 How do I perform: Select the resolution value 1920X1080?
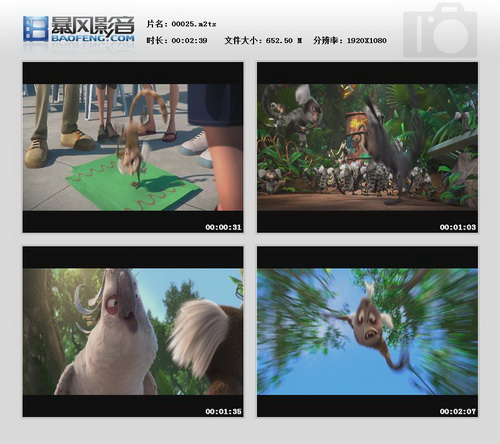367,41
